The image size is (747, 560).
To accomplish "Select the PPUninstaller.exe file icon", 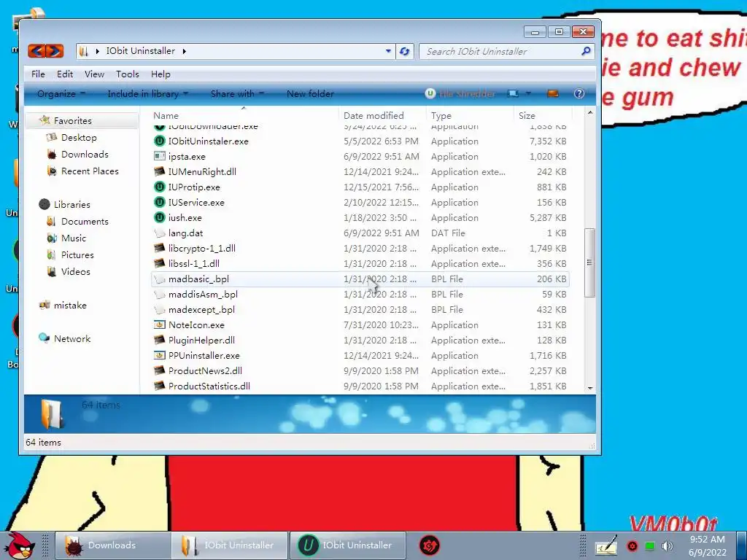I will [x=160, y=355].
